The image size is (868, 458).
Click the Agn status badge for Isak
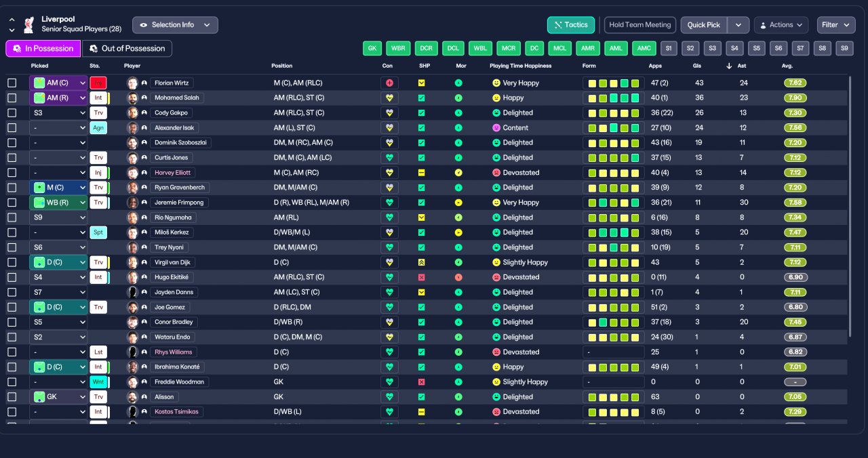tap(98, 127)
